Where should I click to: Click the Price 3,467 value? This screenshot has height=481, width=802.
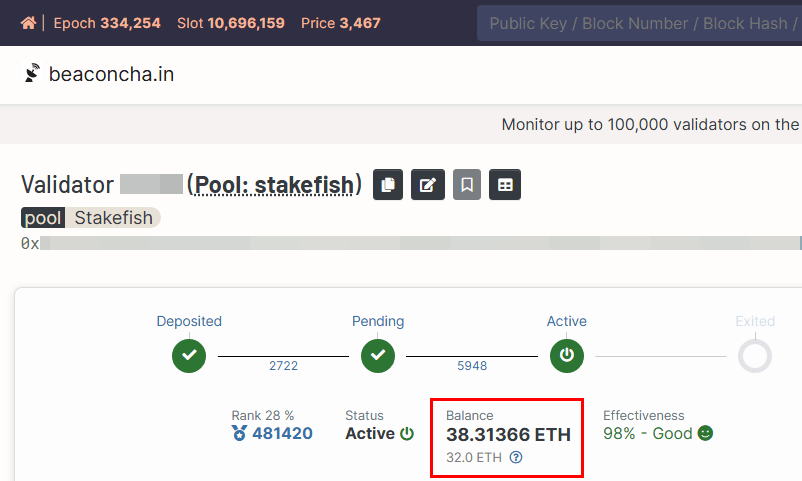(x=341, y=23)
